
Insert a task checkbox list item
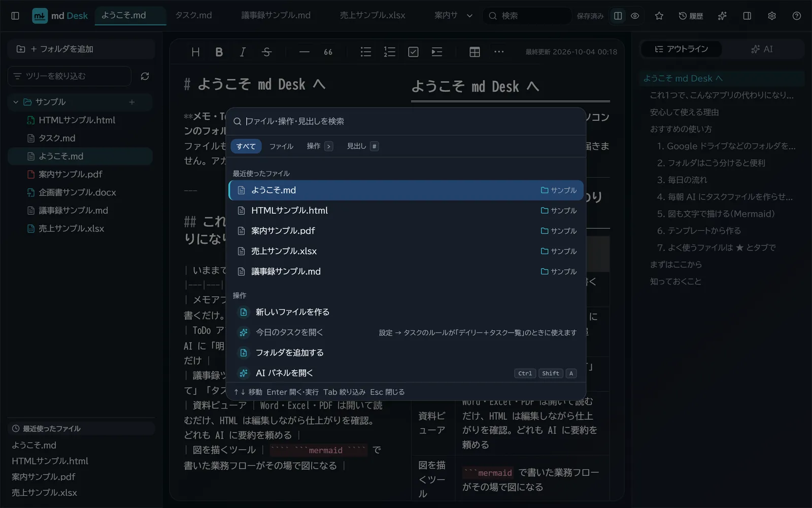[413, 52]
